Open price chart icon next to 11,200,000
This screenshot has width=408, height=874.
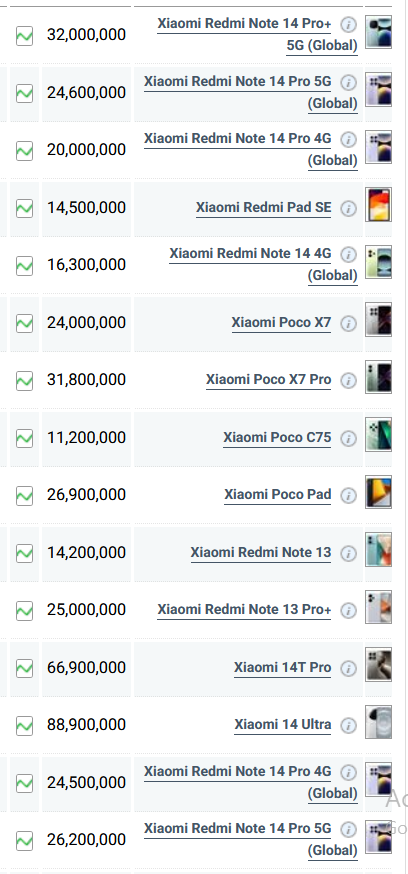pyautogui.click(x=24, y=438)
